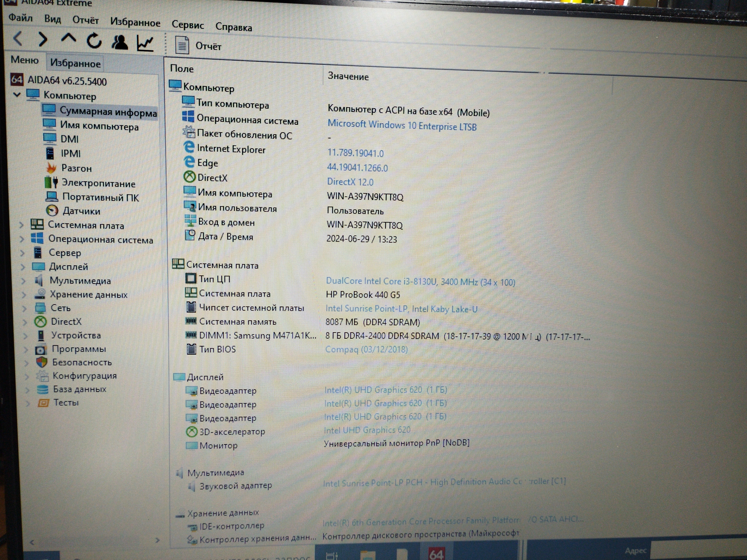Open the Отчёт menu in menu bar
This screenshot has height=560, width=747.
(86, 20)
